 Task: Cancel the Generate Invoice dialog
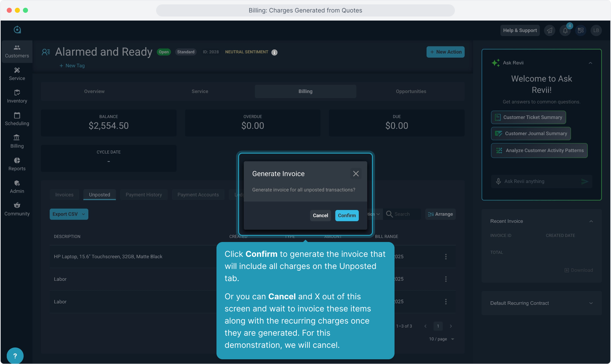(320, 215)
